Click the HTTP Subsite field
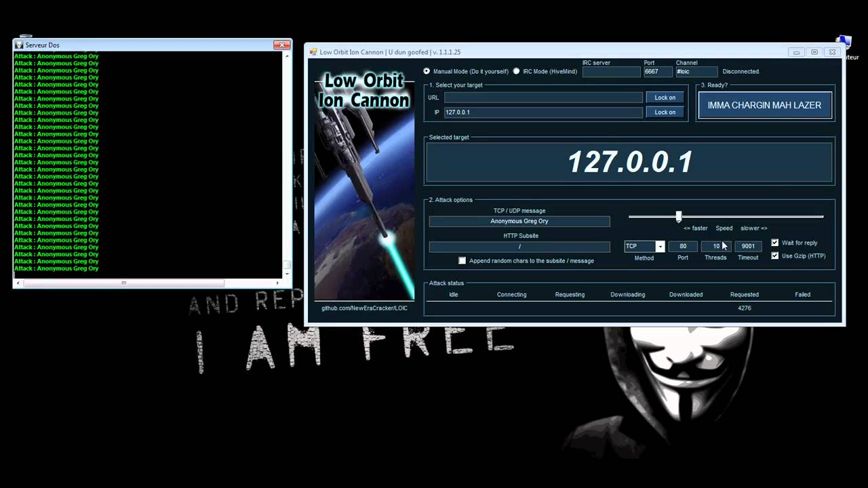The height and width of the screenshot is (488, 868). click(519, 247)
